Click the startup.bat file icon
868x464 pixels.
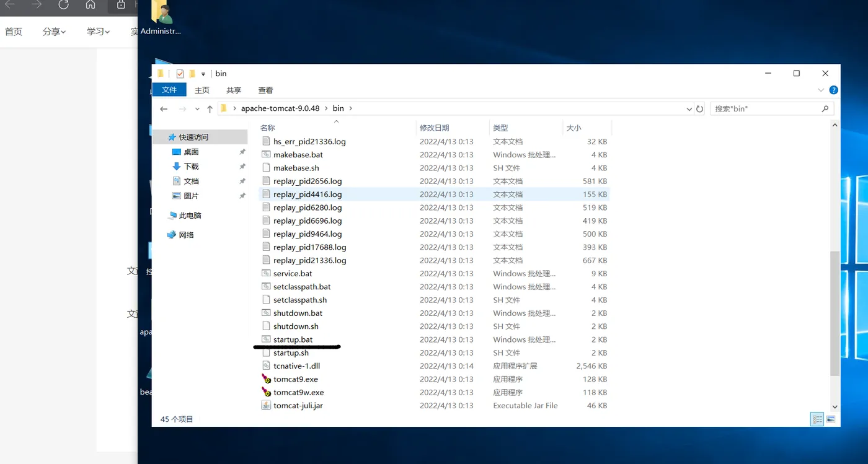266,339
